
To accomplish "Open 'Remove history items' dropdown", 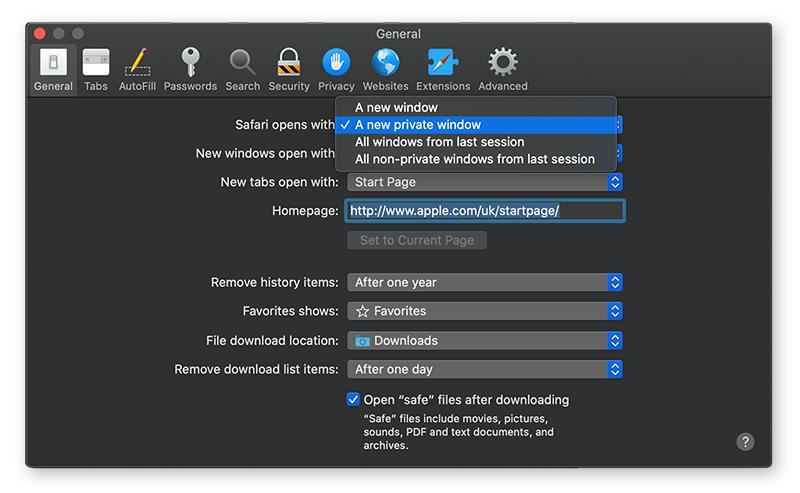I will pos(485,282).
